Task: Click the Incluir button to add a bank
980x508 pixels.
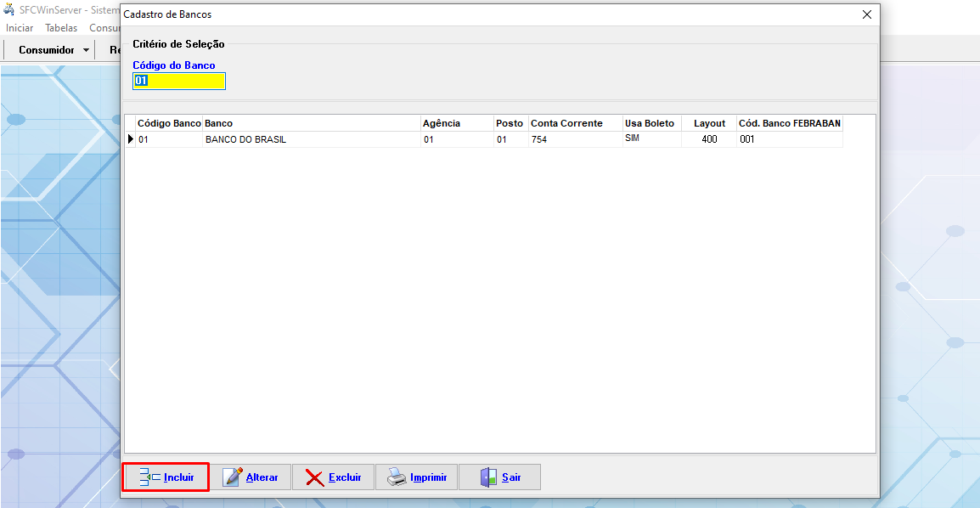Action: tap(166, 477)
